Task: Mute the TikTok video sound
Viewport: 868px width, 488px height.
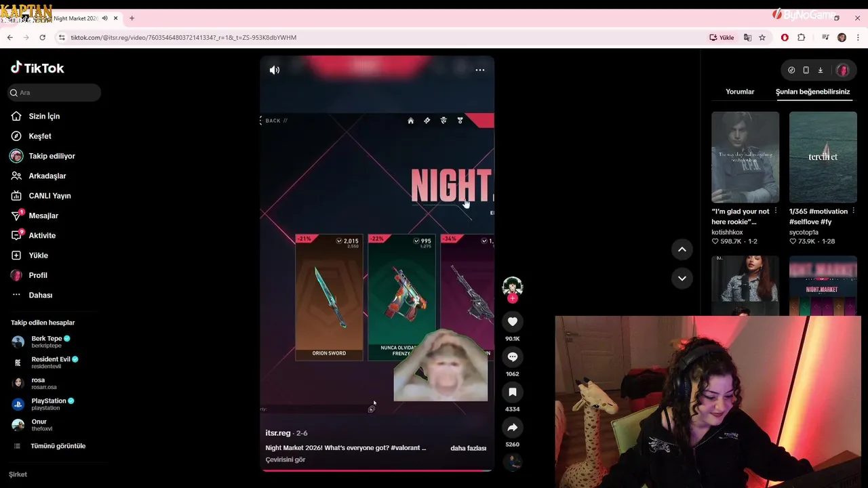Action: coord(275,70)
